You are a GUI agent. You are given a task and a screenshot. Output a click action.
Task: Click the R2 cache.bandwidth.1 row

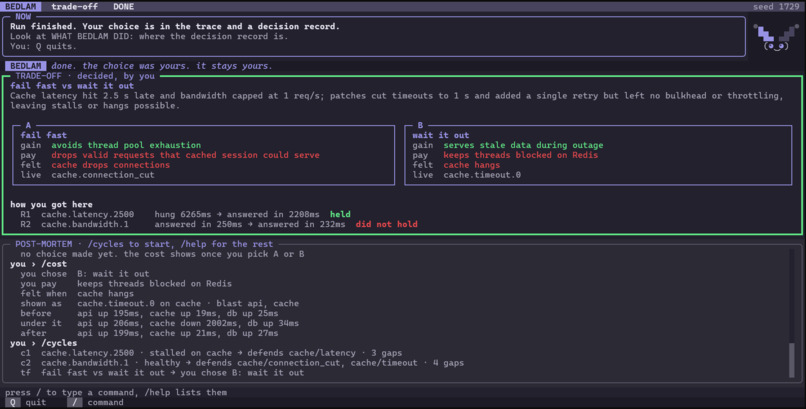pyautogui.click(x=219, y=224)
